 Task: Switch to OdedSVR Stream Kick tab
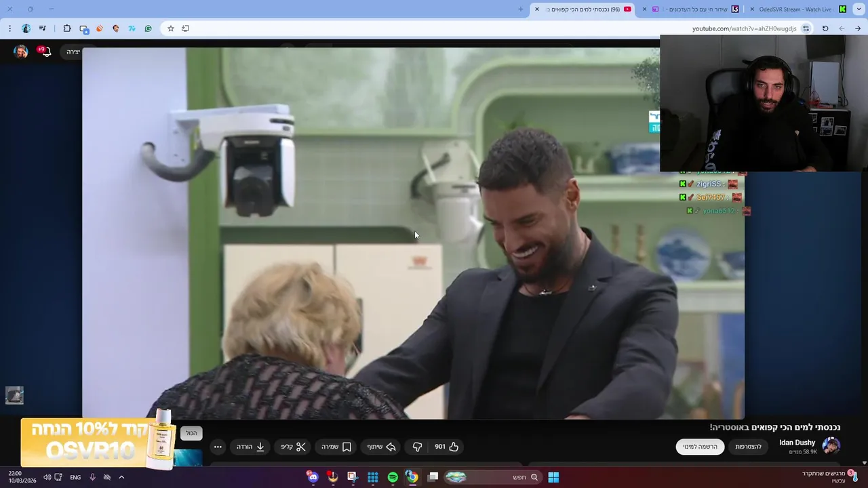[x=800, y=9]
